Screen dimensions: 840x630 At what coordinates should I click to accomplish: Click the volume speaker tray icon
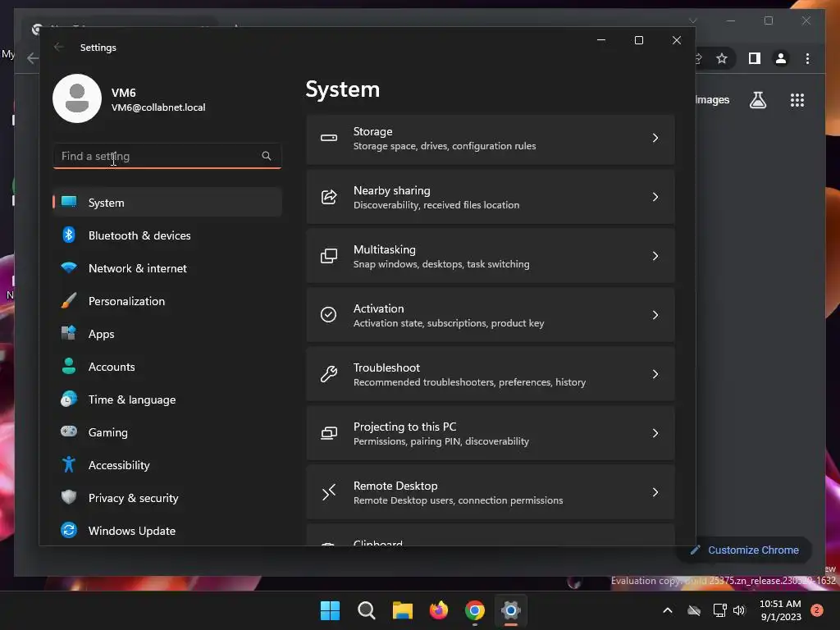pos(739,610)
